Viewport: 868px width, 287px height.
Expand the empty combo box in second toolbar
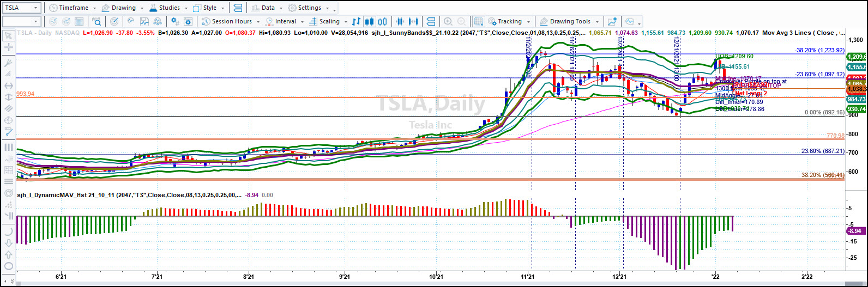point(37,21)
